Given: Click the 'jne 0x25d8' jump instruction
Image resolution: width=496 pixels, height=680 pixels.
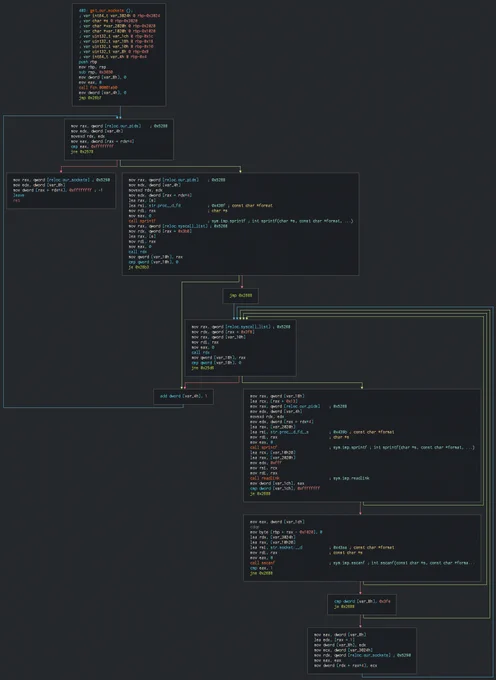Looking at the screenshot, I should point(202,368).
